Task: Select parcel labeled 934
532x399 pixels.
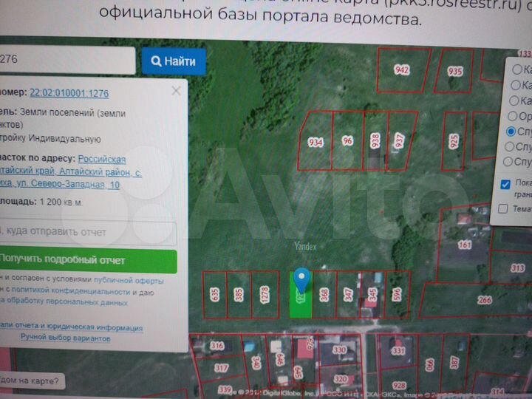Action: (316, 142)
